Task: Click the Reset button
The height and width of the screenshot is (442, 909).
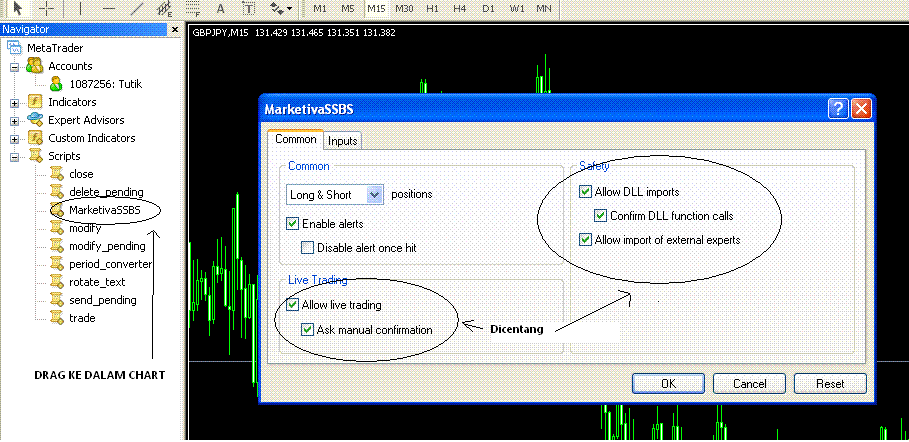Action: click(x=830, y=383)
